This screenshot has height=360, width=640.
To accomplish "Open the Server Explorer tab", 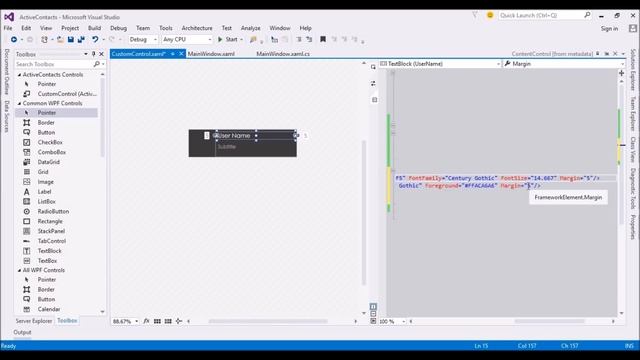I will pos(34,321).
